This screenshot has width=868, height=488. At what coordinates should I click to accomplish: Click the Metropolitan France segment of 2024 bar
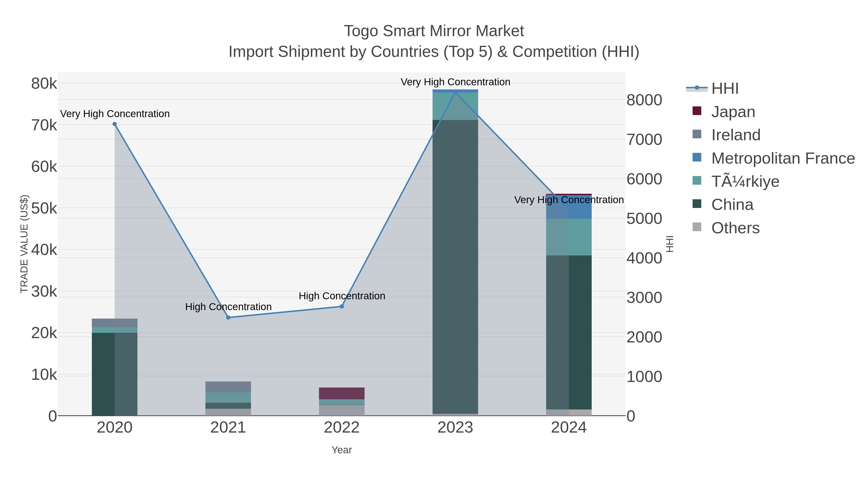click(x=569, y=207)
